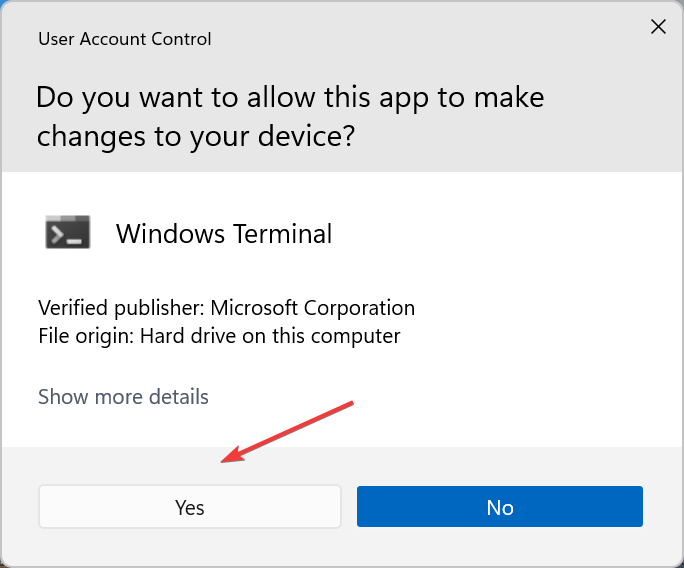
Task: Click the User Account Control title
Action: (x=125, y=40)
